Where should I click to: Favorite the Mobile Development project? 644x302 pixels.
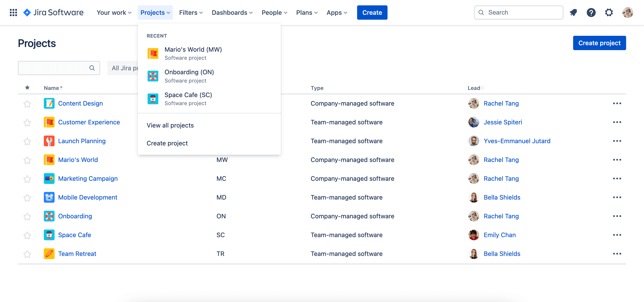[27, 197]
